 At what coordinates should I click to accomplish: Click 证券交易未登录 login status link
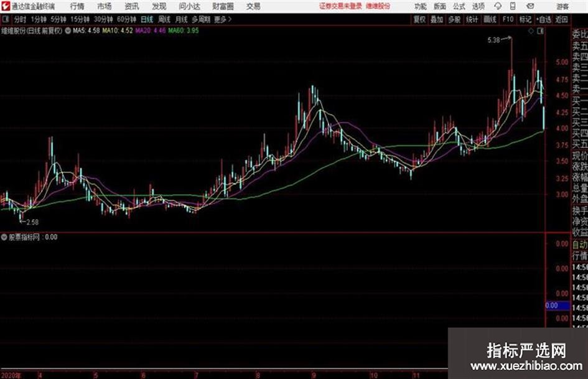pyautogui.click(x=340, y=6)
